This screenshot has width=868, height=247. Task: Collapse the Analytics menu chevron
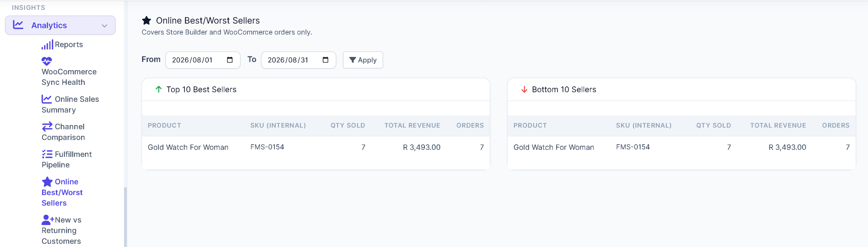click(x=104, y=25)
